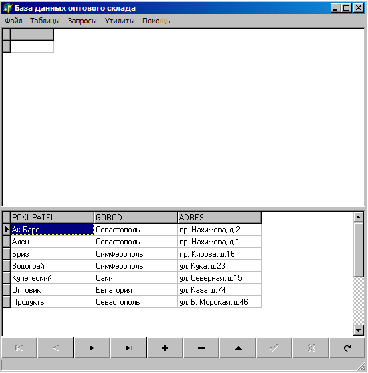Select the buyer name cell in the д.15 row
Image resolution: width=368 pixels, height=373 pixels.
[52, 278]
